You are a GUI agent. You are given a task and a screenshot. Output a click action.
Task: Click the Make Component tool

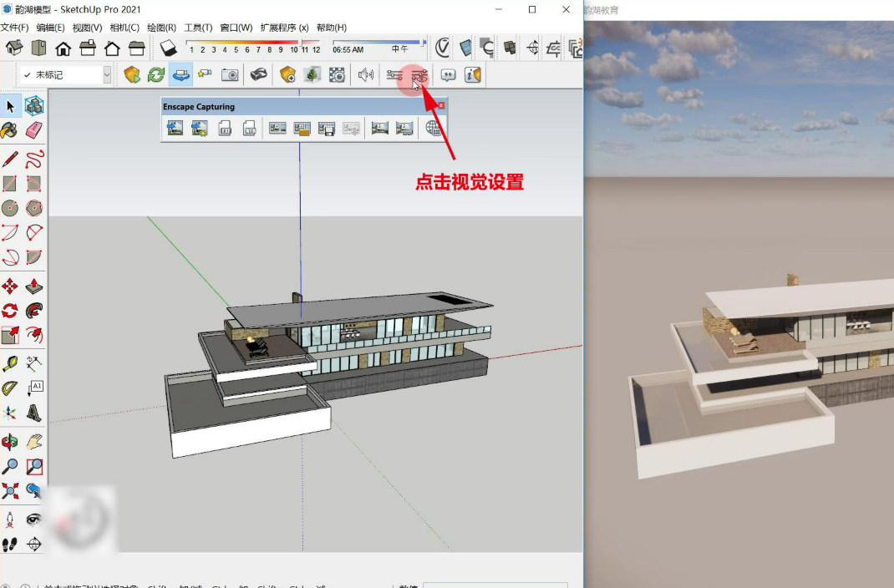(34, 106)
